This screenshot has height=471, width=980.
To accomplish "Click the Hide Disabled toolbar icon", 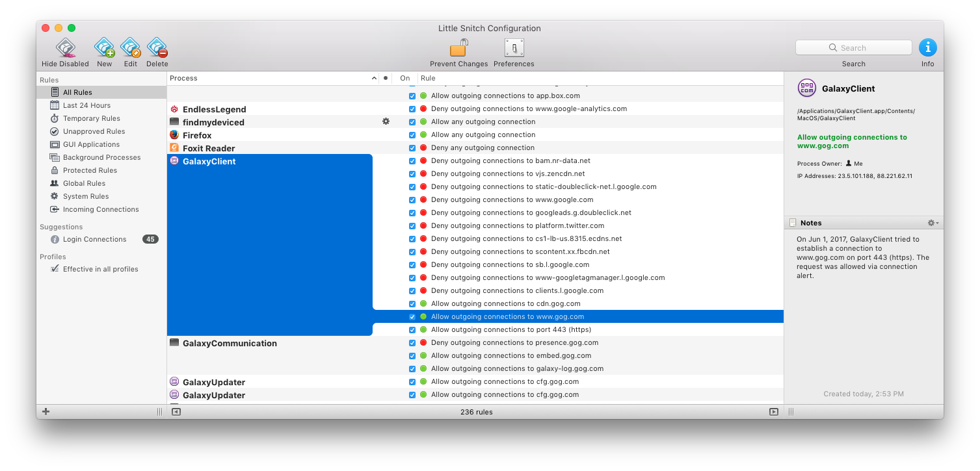I will [x=65, y=47].
